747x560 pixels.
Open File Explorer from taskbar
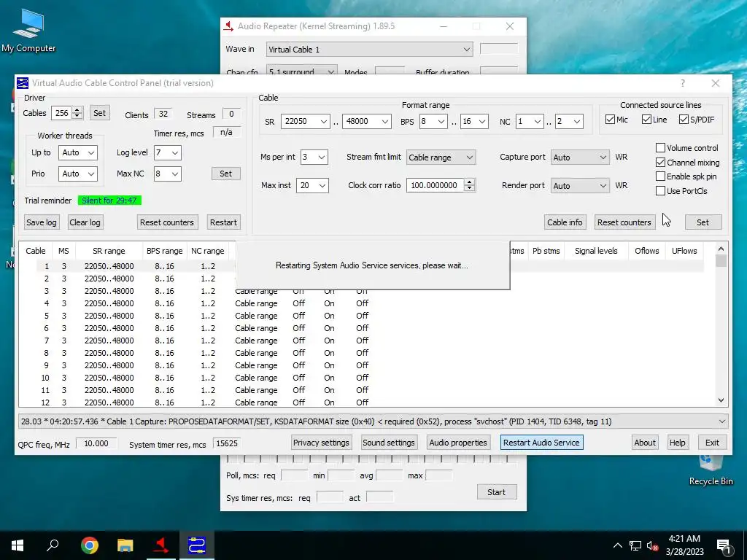pos(125,545)
